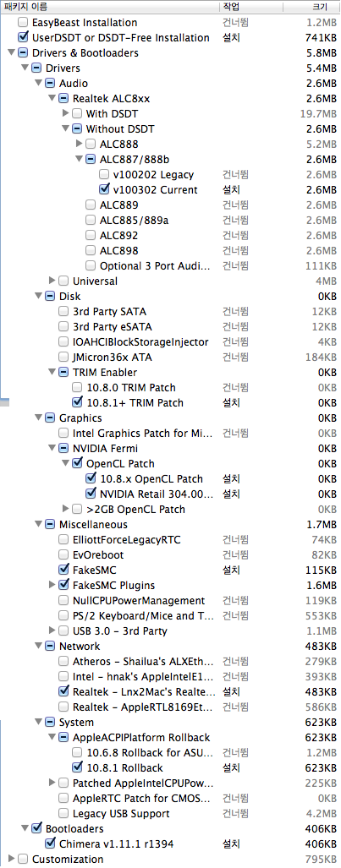Tick JMicron36x ATA checkbox
The width and height of the screenshot is (341, 868).
[x=63, y=357]
